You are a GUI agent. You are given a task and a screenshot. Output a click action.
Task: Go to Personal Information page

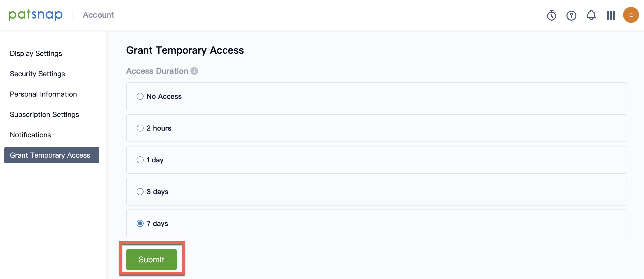(x=43, y=94)
